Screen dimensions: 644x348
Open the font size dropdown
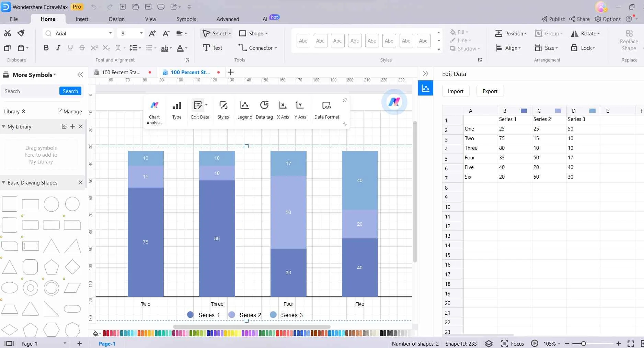[x=141, y=33]
